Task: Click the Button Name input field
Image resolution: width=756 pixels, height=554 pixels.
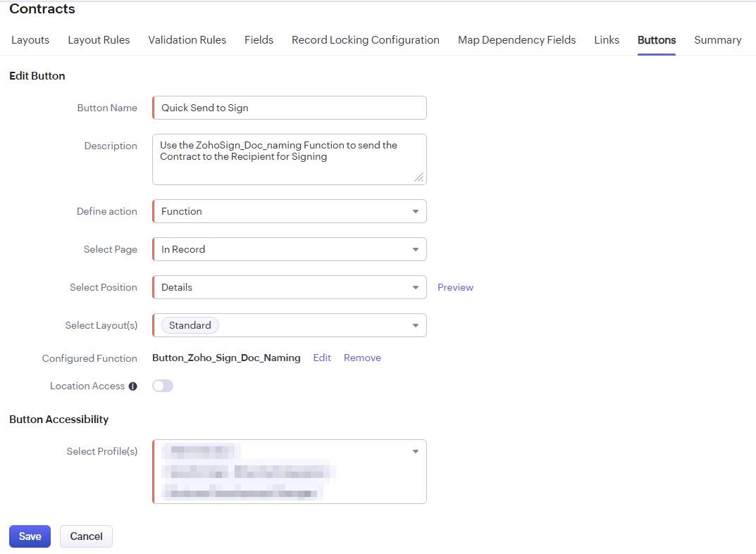Action: (290, 108)
